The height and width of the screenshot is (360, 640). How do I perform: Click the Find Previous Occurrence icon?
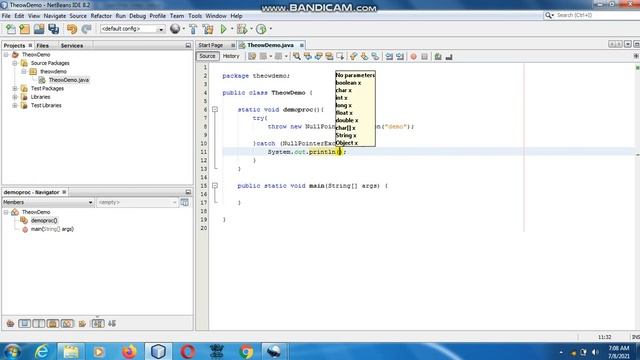pos(308,56)
